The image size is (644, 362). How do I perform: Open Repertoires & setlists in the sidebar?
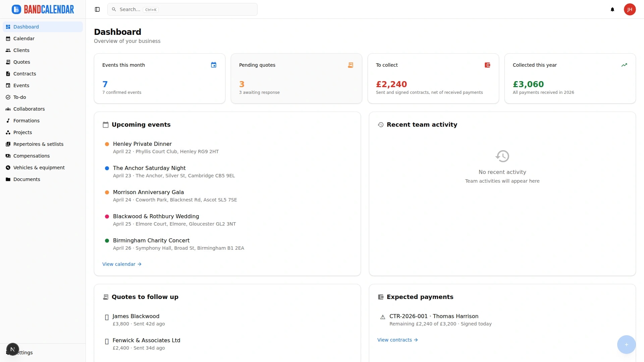pos(43,144)
